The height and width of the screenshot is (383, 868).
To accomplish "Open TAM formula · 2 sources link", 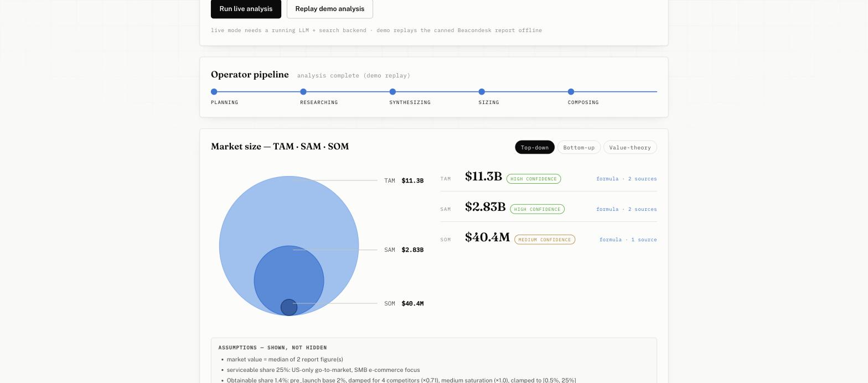I will (x=626, y=179).
